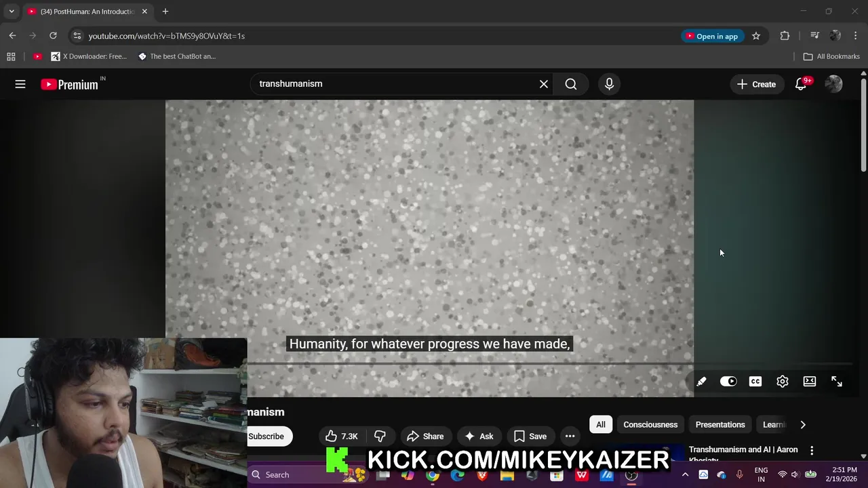This screenshot has width=868, height=488.
Task: Open Chrome three-dot menu
Action: 856,36
